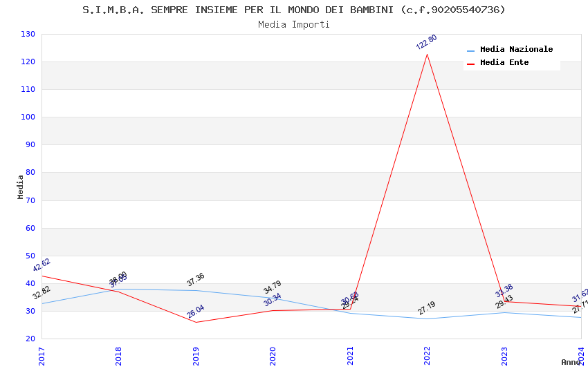This screenshot has width=588, height=380.
Task: Click the y-axis value 50
Action: click(x=30, y=256)
